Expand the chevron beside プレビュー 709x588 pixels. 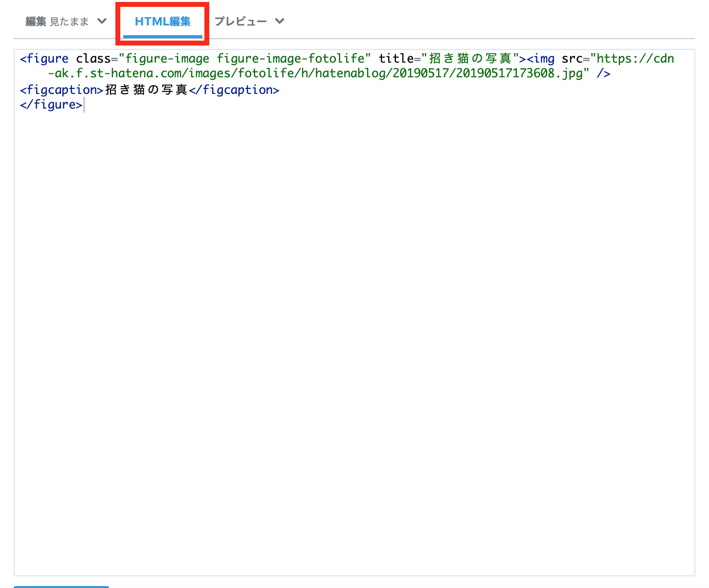(x=279, y=21)
